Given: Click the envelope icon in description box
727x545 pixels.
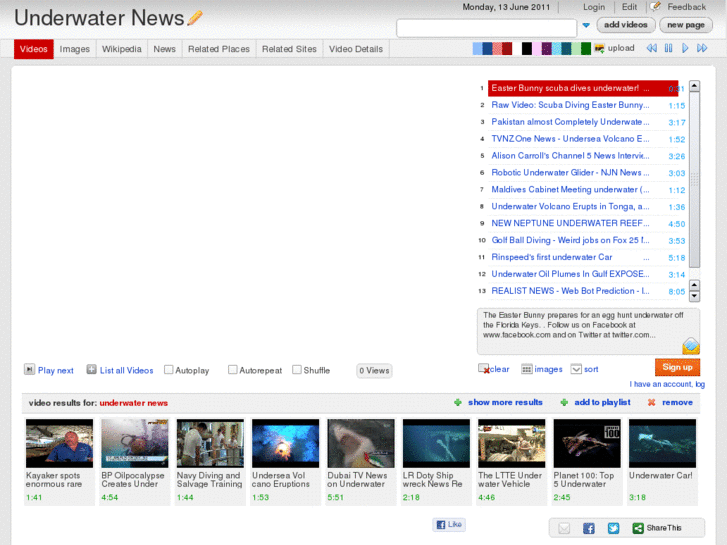Looking at the screenshot, I should [x=690, y=346].
